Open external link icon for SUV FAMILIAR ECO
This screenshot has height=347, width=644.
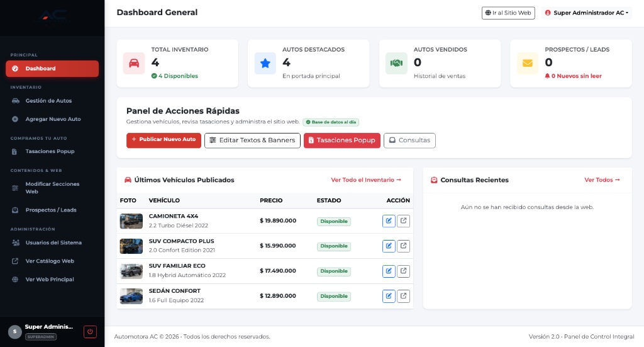pyautogui.click(x=403, y=271)
